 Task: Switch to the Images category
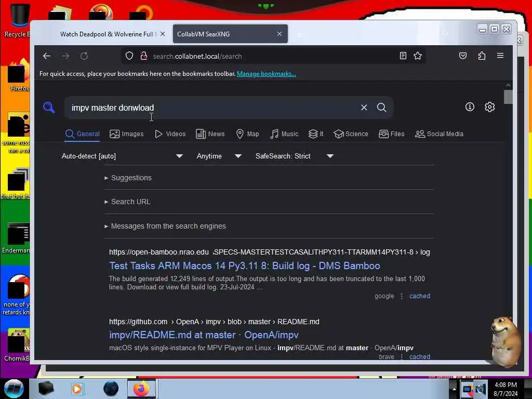coord(127,134)
